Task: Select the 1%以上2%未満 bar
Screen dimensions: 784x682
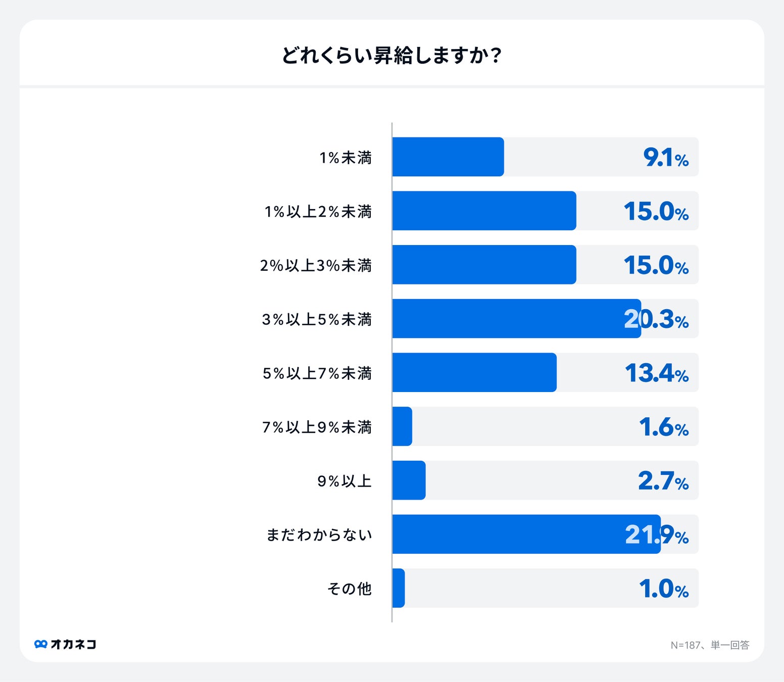Action: [x=484, y=211]
